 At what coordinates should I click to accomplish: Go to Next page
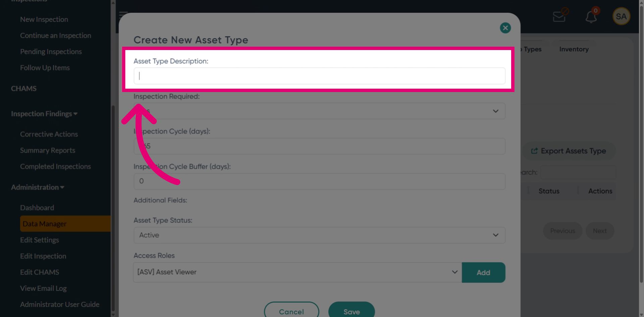pos(600,231)
